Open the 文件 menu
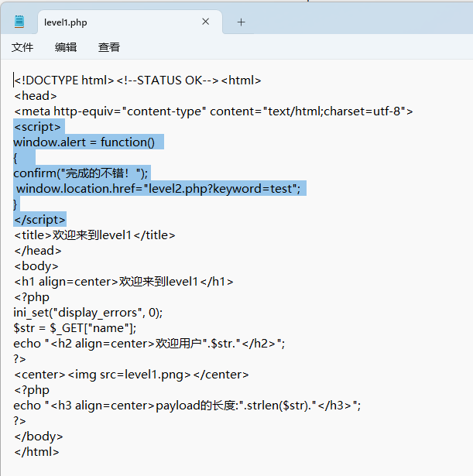 tap(22, 47)
